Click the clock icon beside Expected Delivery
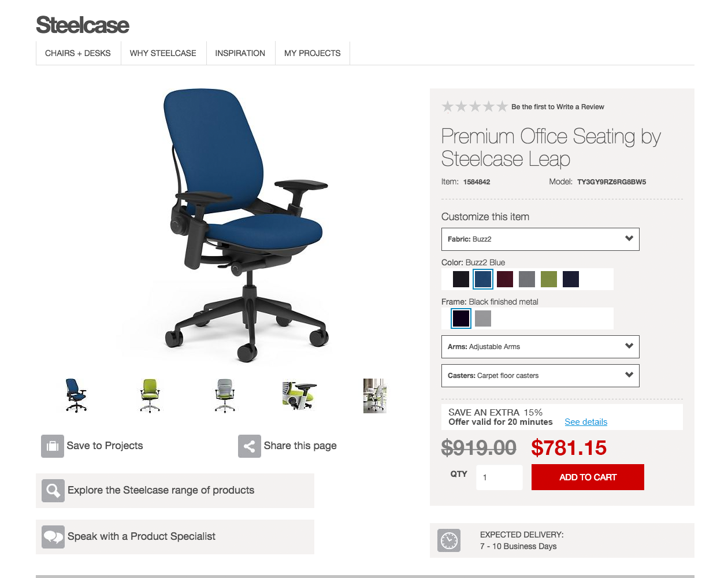The height and width of the screenshot is (578, 728). click(449, 540)
